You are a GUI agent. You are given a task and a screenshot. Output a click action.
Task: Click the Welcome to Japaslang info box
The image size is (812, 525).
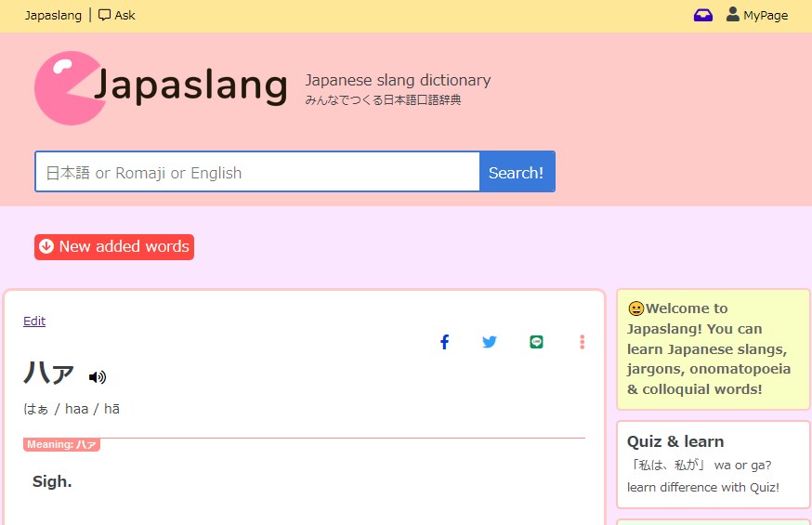(713, 348)
